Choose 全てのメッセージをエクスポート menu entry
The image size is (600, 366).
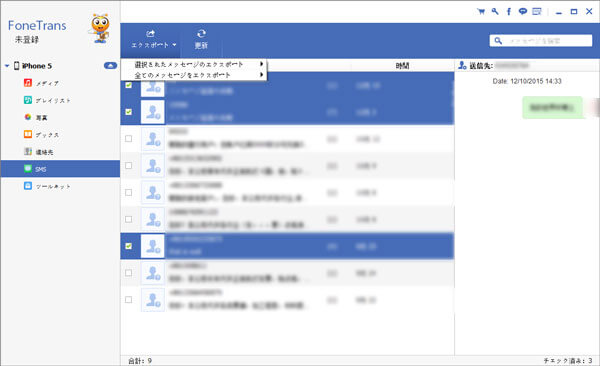tap(194, 75)
